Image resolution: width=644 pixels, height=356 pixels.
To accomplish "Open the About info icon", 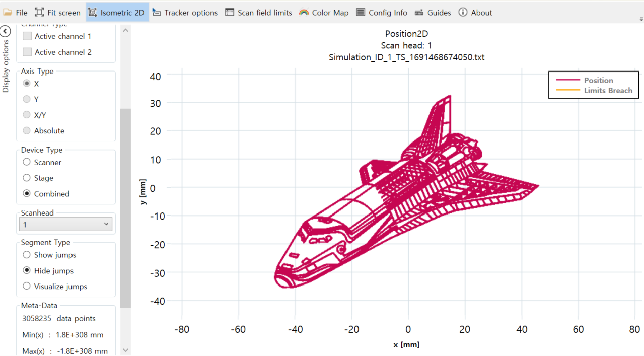I will click(463, 13).
